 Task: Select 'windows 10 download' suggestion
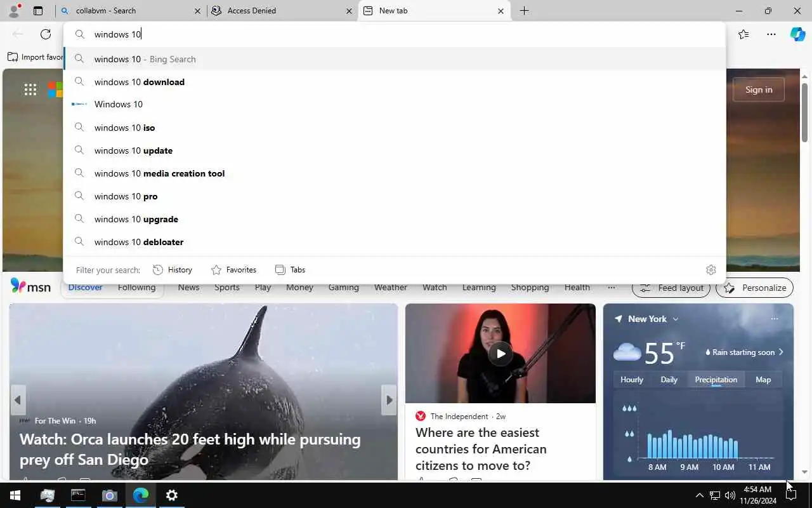pos(395,82)
